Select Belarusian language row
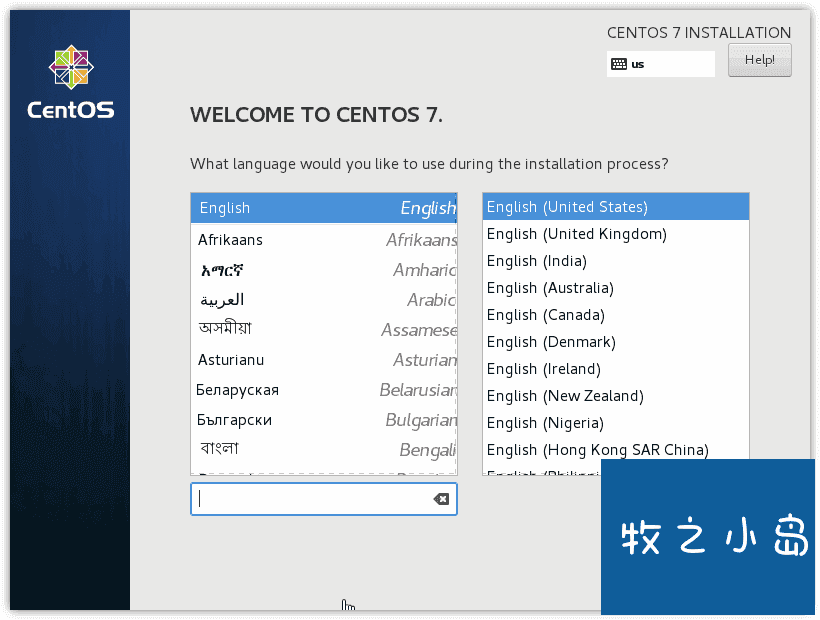 324,390
